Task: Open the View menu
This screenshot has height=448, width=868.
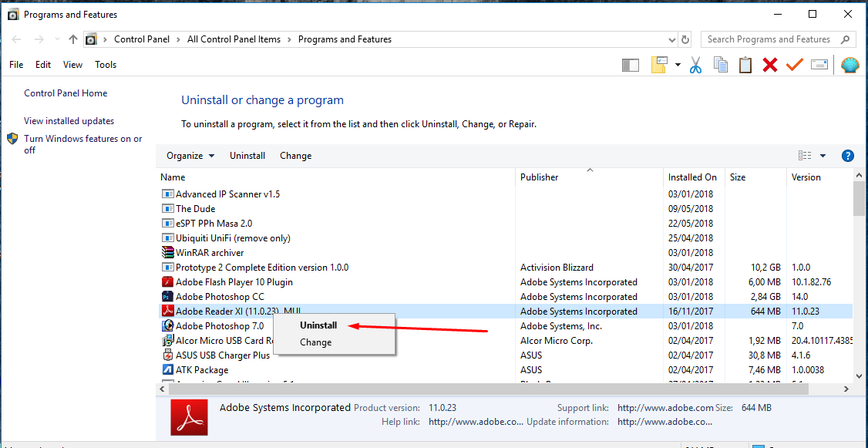Action: 72,65
